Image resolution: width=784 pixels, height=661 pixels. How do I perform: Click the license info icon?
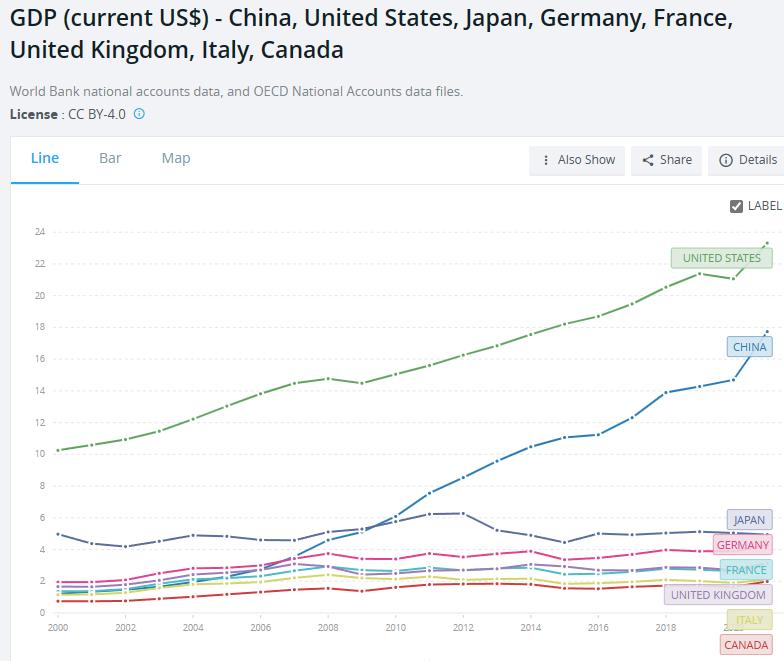(x=139, y=114)
